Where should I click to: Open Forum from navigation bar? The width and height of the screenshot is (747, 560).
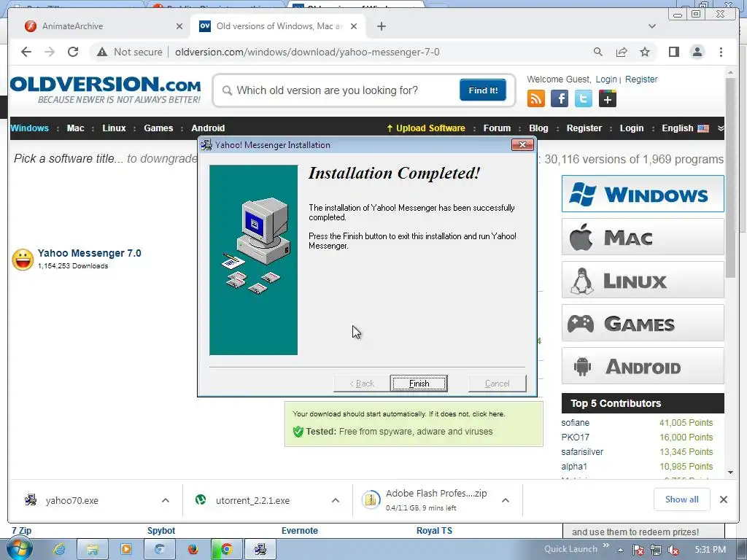click(x=497, y=128)
